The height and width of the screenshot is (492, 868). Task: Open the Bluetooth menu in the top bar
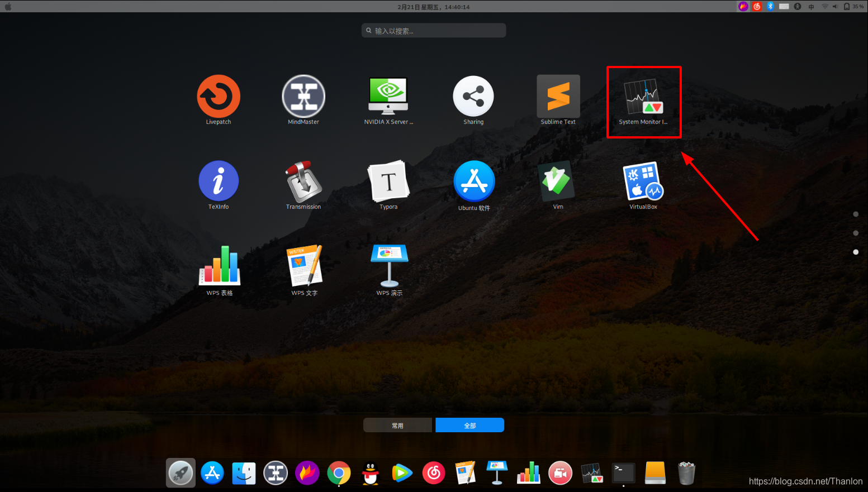click(771, 7)
